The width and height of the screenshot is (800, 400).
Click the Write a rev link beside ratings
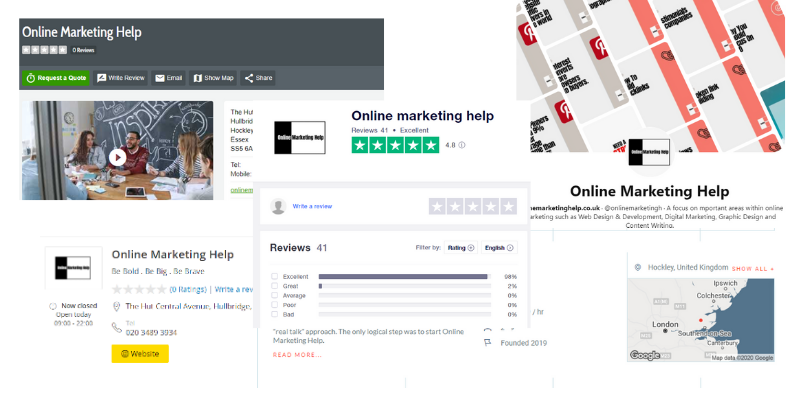(234, 289)
